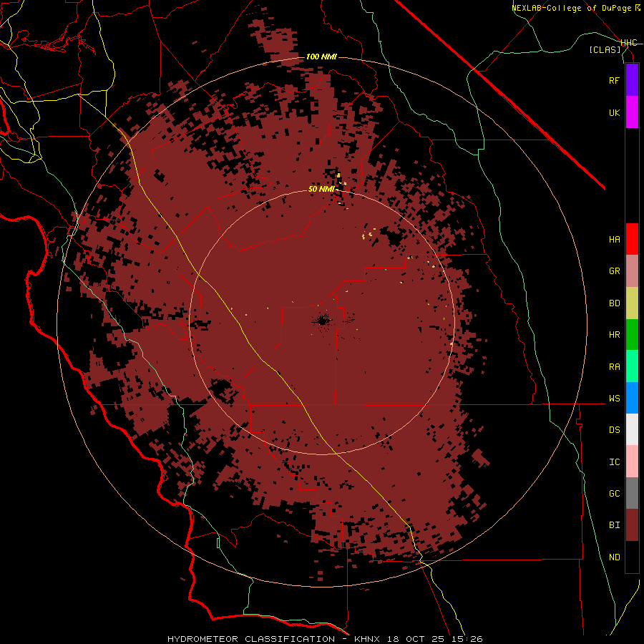
Task: Pick the RA light green swatch
Action: pos(632,366)
